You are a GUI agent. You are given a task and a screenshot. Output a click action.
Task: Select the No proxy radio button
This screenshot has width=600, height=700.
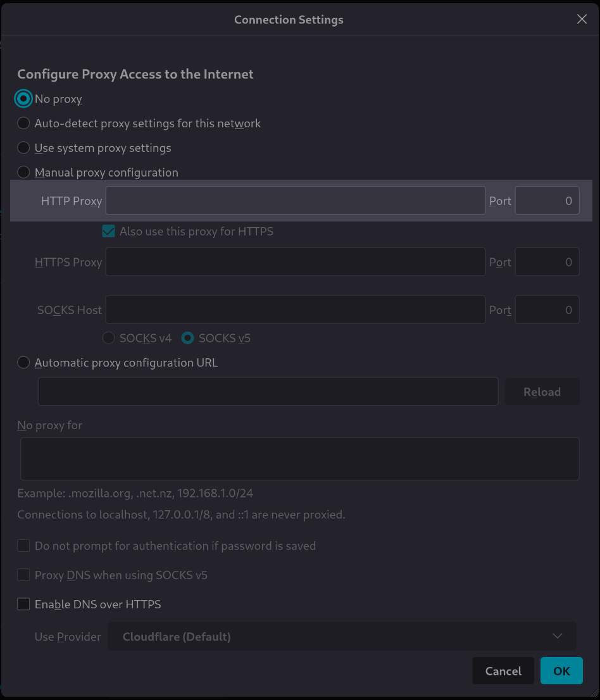(x=23, y=99)
